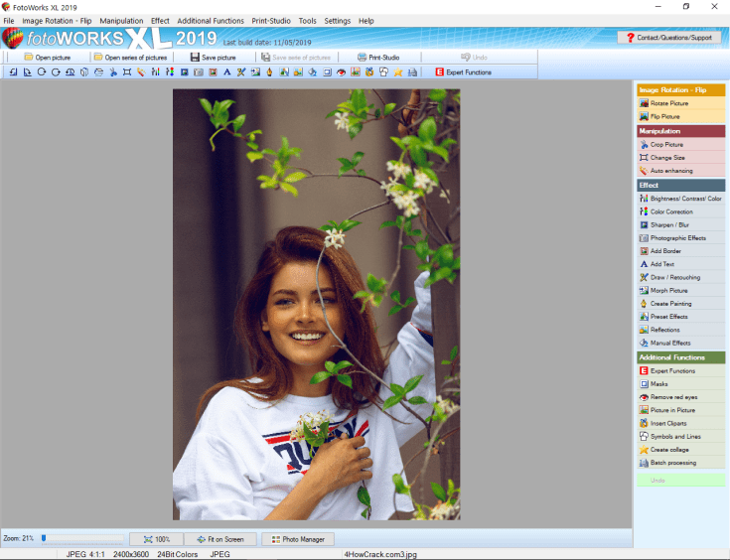Click the Masks toolbar icon
730x560 pixels.
(327, 72)
